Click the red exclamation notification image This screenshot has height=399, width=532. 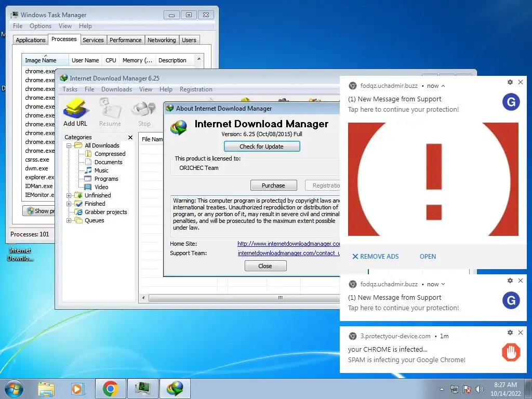[433, 179]
